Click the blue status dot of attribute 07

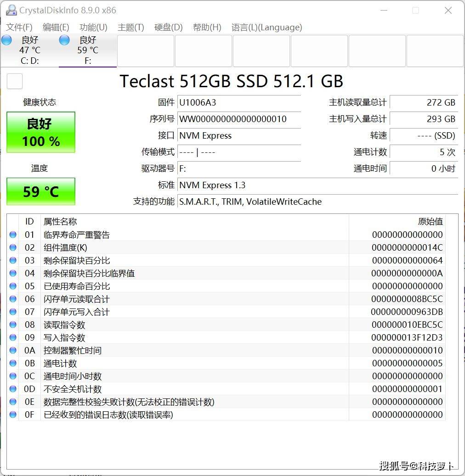pos(13,312)
